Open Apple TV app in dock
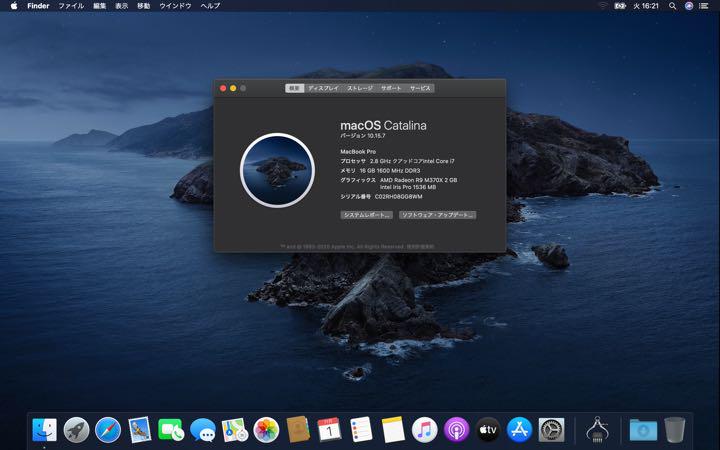This screenshot has width=720, height=450. [x=488, y=430]
